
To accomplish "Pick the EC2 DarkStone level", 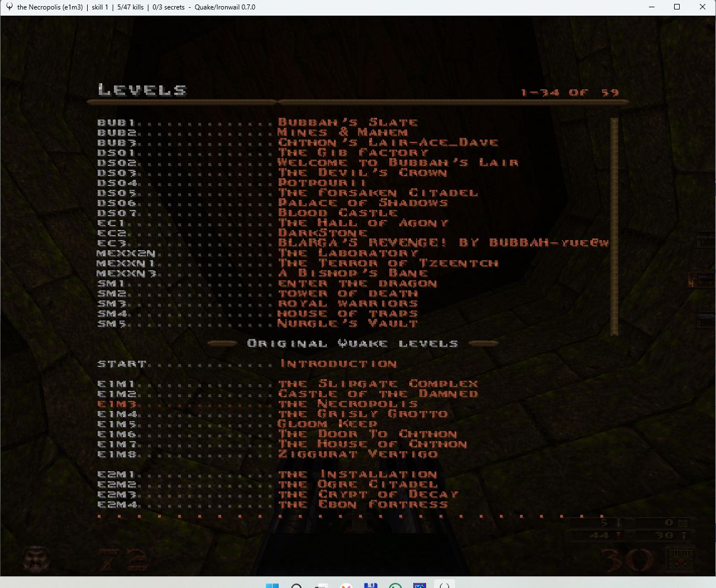I will click(232, 233).
